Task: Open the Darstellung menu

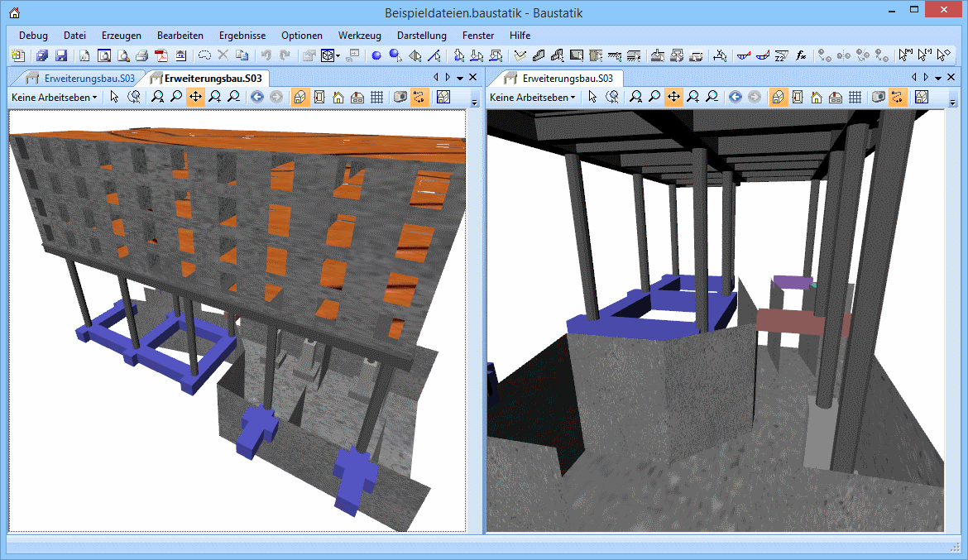Action: click(421, 36)
